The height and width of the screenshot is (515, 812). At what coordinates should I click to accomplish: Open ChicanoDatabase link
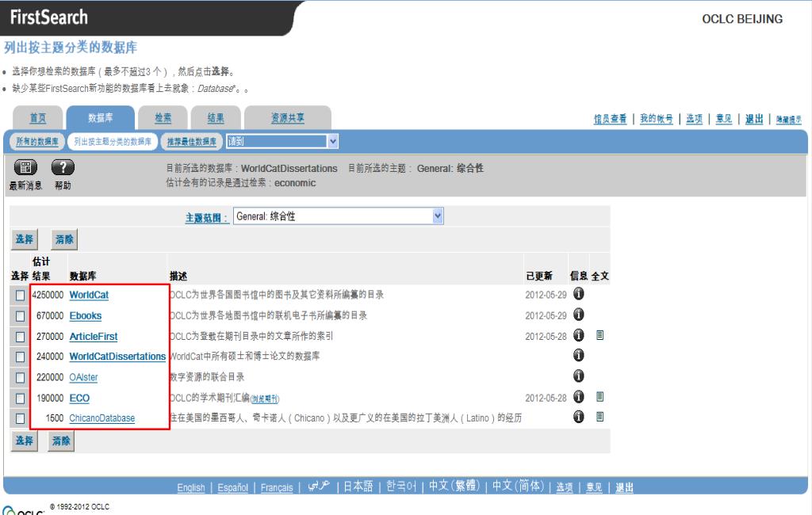click(102, 418)
